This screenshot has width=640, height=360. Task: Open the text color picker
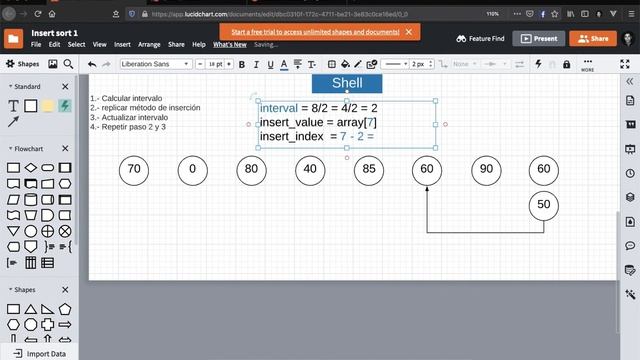(x=284, y=64)
